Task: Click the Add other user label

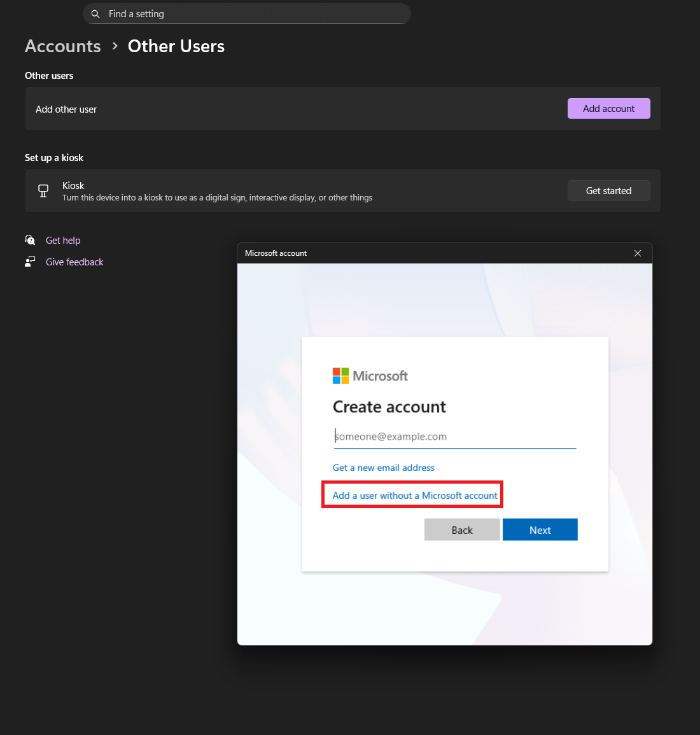Action: (66, 109)
